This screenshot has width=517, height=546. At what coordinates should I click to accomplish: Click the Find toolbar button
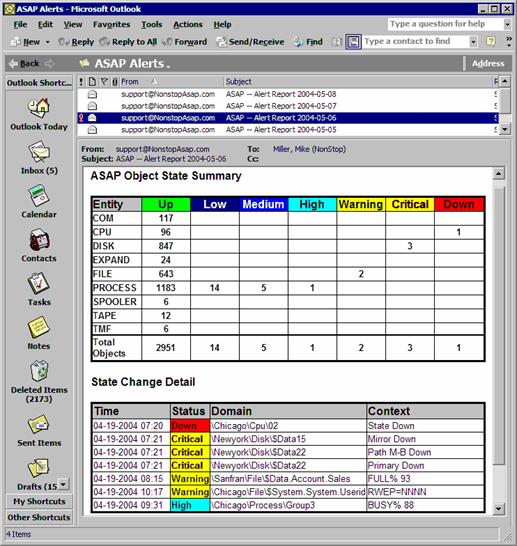(308, 42)
